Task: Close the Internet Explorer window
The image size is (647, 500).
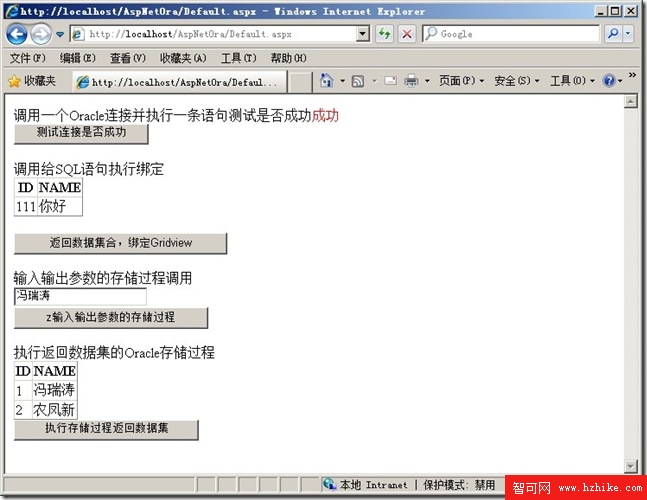Action: (631, 11)
